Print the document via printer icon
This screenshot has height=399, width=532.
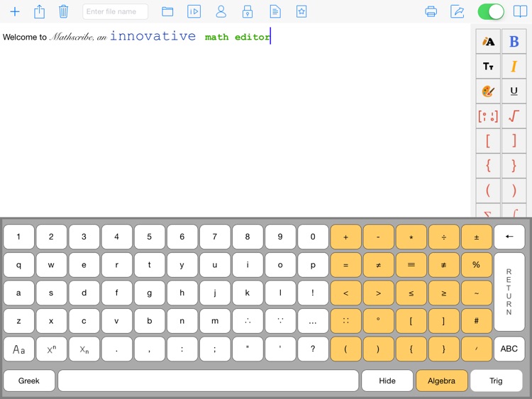coord(431,11)
